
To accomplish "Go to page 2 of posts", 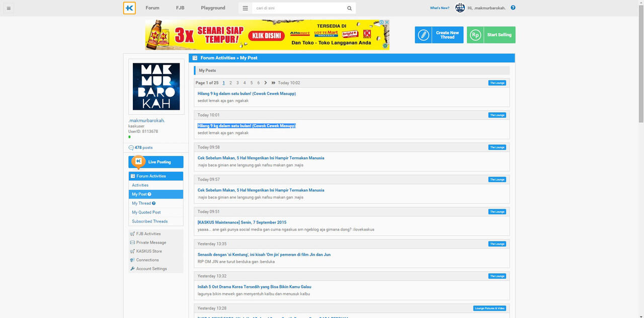I will (230, 83).
